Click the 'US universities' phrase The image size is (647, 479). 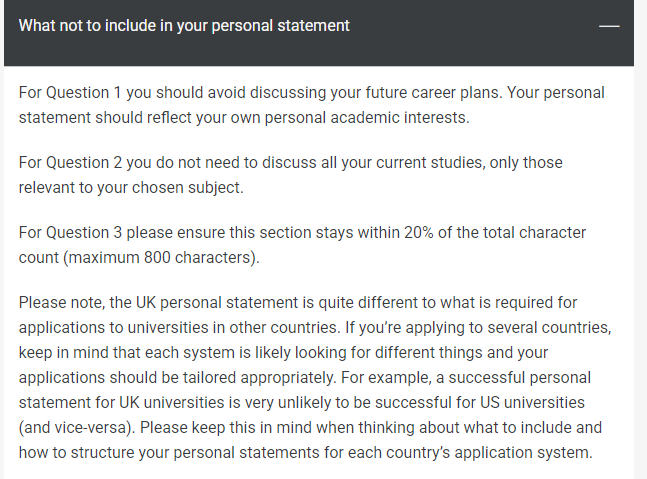click(x=532, y=402)
